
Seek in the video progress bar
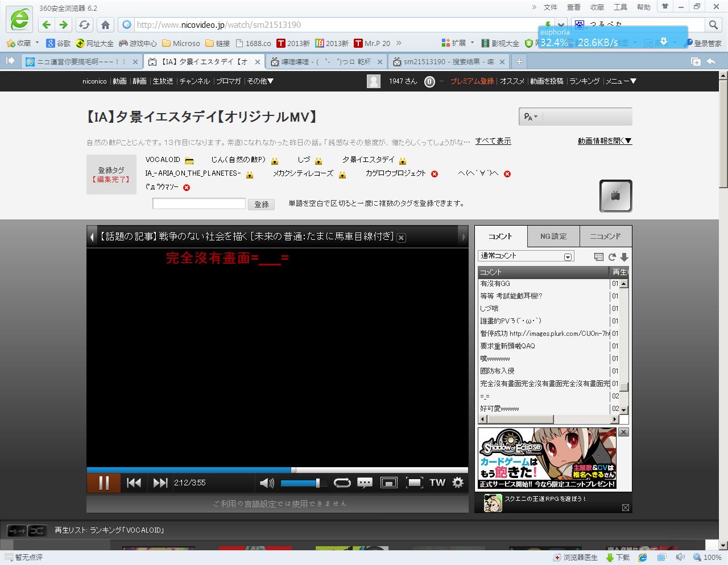click(278, 470)
